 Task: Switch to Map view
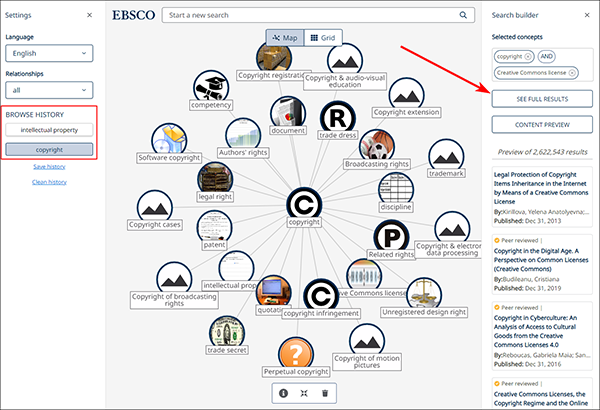coord(285,38)
